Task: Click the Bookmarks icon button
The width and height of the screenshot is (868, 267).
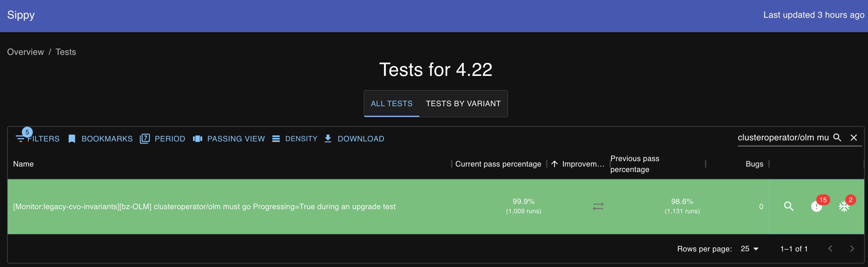Action: coord(72,139)
